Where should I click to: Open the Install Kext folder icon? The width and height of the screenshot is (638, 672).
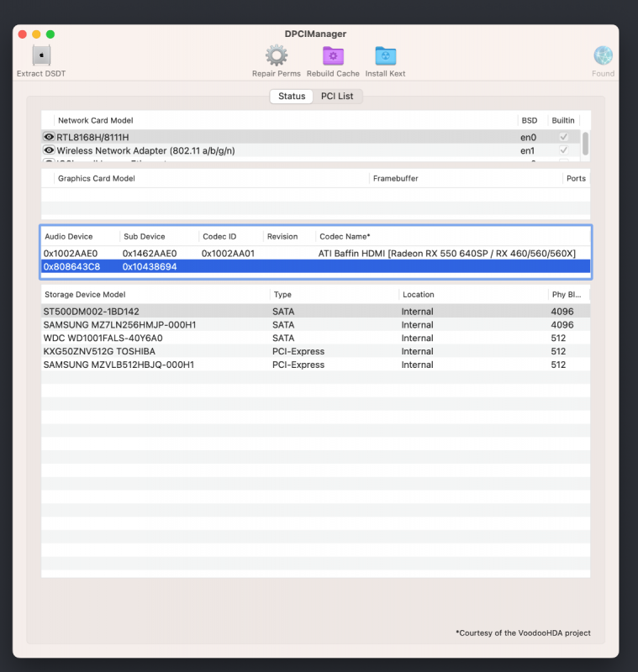(386, 55)
